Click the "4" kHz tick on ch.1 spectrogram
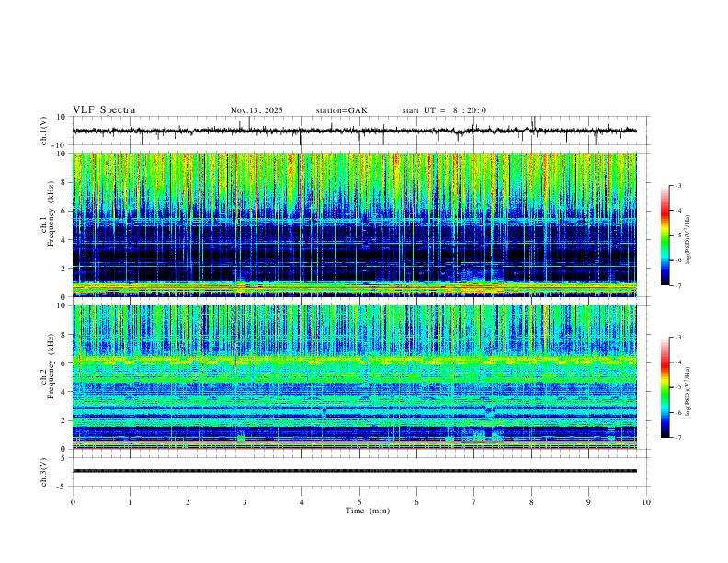Image resolution: width=728 pixels, height=563 pixels. pos(64,240)
